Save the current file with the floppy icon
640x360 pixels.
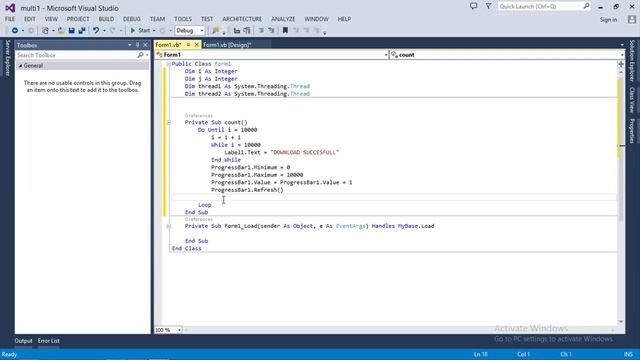tap(71, 31)
